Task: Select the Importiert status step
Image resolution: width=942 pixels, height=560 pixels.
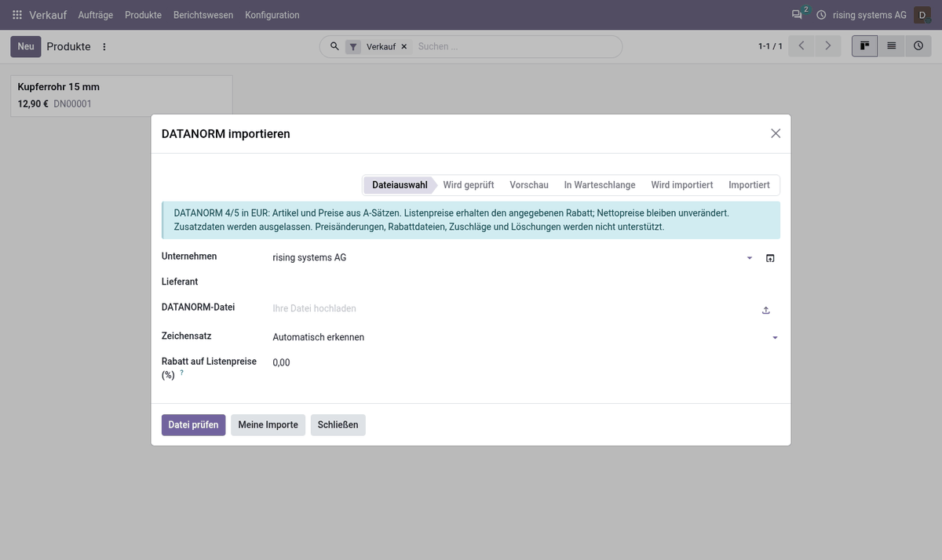Action: pos(749,185)
